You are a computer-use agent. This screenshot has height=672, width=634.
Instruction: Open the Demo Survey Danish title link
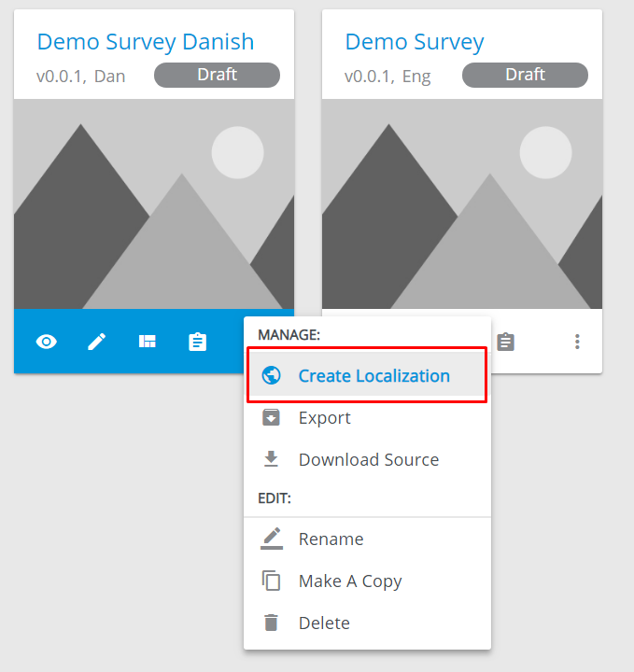[145, 42]
